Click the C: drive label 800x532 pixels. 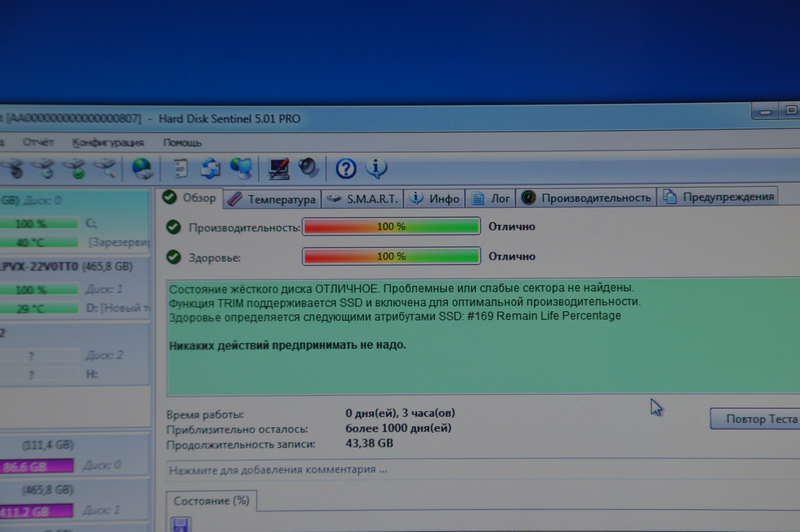(91, 224)
